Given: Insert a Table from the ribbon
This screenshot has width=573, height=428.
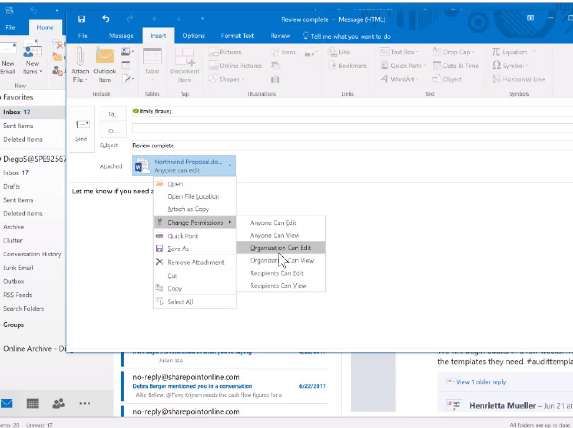Looking at the screenshot, I should pyautogui.click(x=152, y=61).
